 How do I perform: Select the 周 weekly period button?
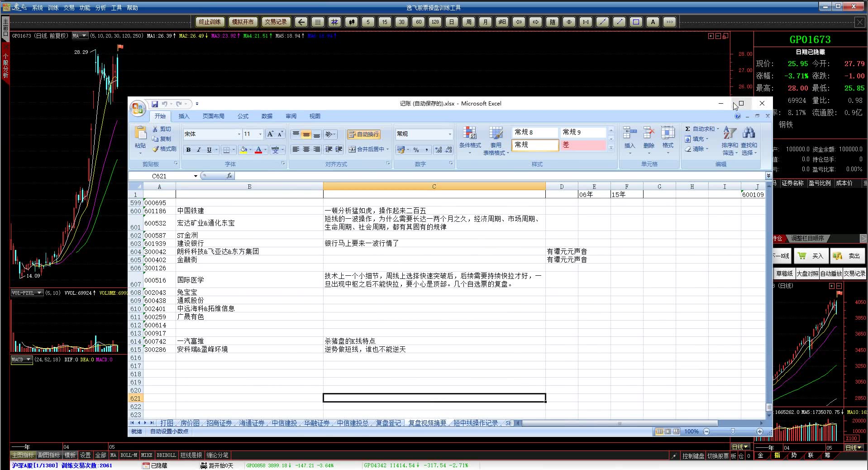468,22
